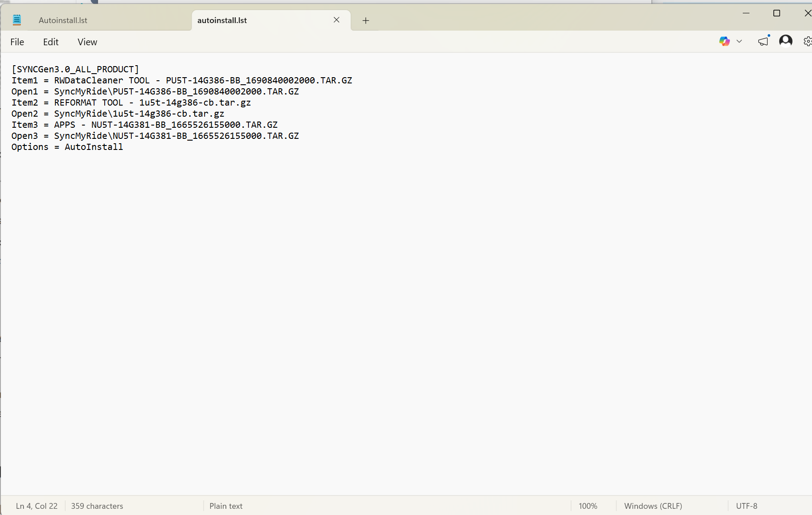Close the active autoinstall.lst tab

coord(336,20)
